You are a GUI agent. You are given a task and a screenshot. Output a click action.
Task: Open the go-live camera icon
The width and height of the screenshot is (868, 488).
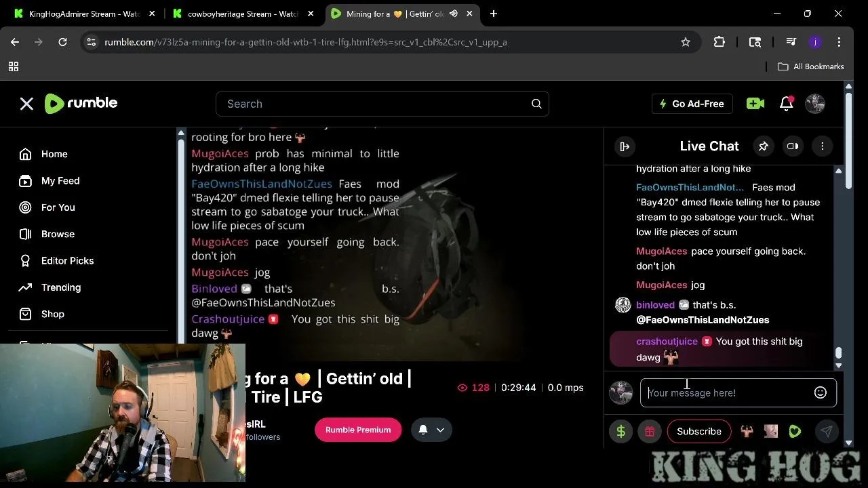755,104
